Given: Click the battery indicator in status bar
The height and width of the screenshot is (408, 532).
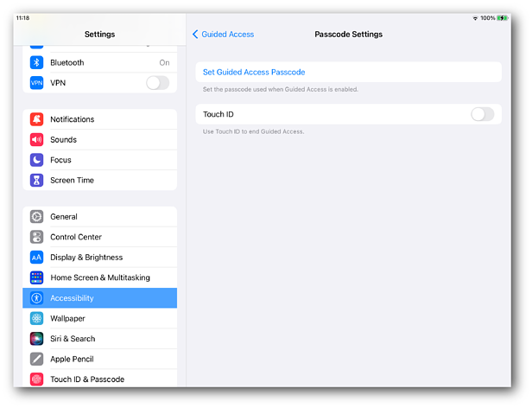Looking at the screenshot, I should click(x=503, y=18).
